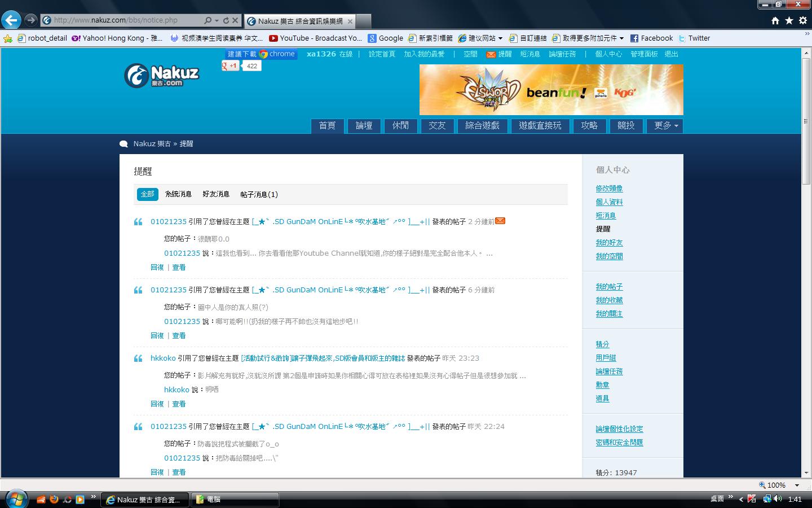Select the 帖子消息(1) tab

[259, 194]
